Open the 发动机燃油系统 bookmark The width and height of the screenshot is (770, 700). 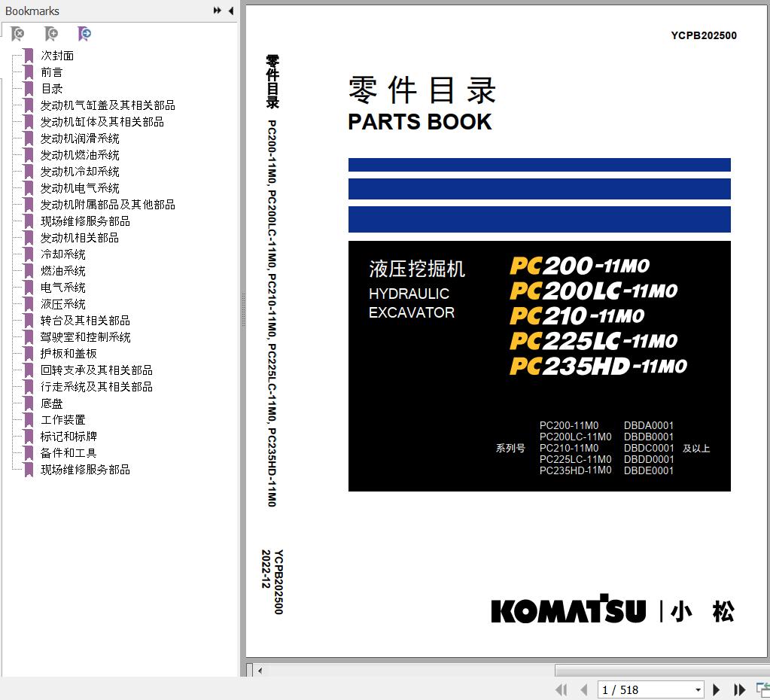[80, 155]
